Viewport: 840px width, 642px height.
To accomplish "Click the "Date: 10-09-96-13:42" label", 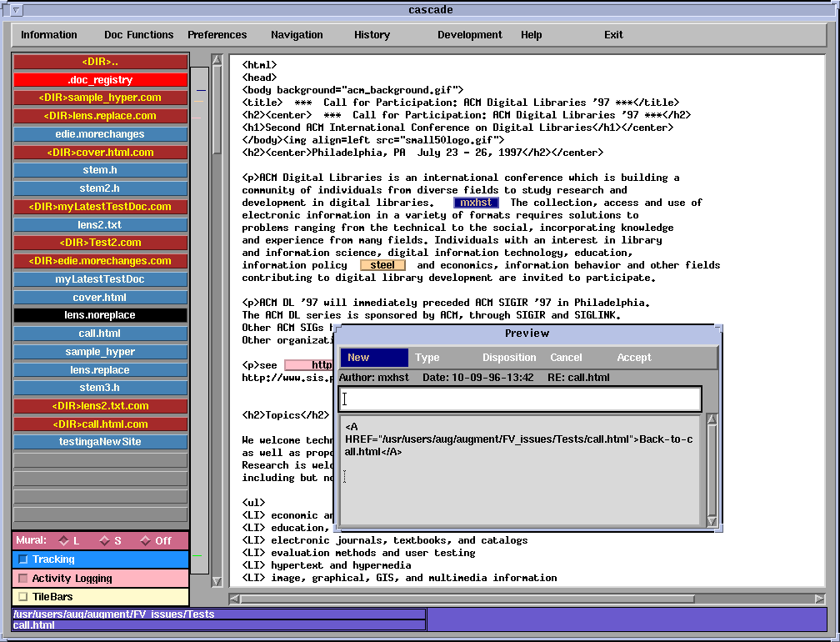I will [477, 377].
